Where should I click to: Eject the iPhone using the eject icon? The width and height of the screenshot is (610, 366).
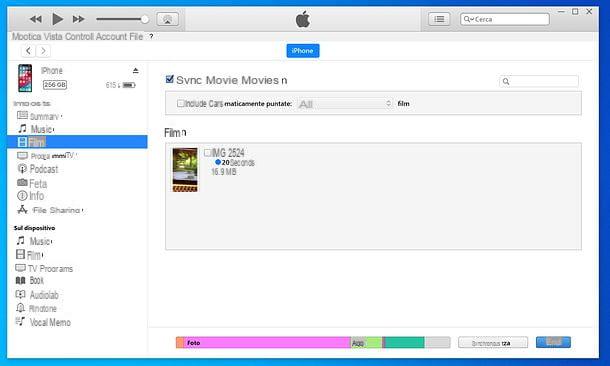tap(135, 70)
